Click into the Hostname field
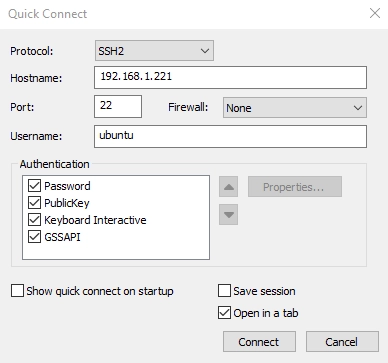Image resolution: width=388 pixels, height=363 pixels. tap(230, 77)
